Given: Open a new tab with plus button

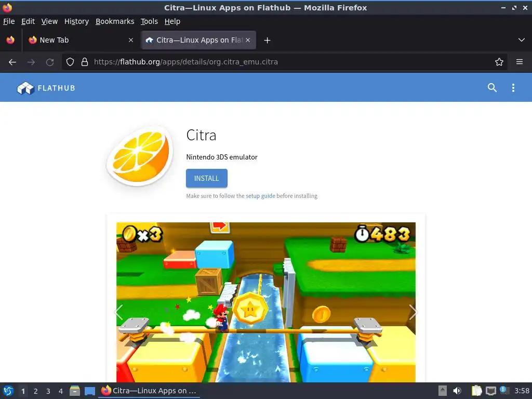Looking at the screenshot, I should click(268, 41).
